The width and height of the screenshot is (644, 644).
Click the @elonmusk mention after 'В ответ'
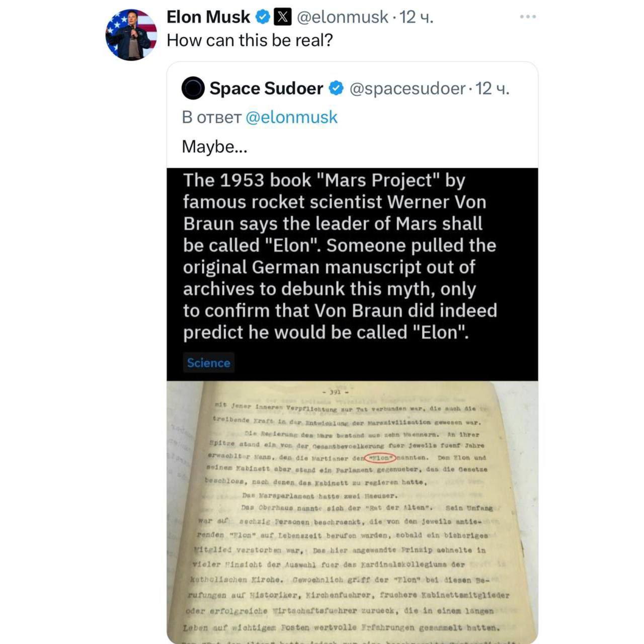pos(291,117)
